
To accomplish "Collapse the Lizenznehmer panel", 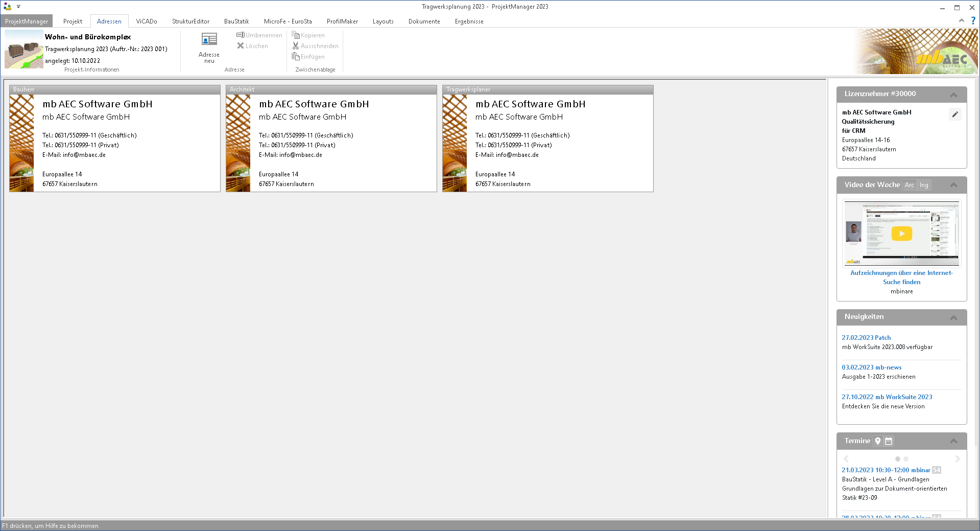I will pyautogui.click(x=953, y=95).
